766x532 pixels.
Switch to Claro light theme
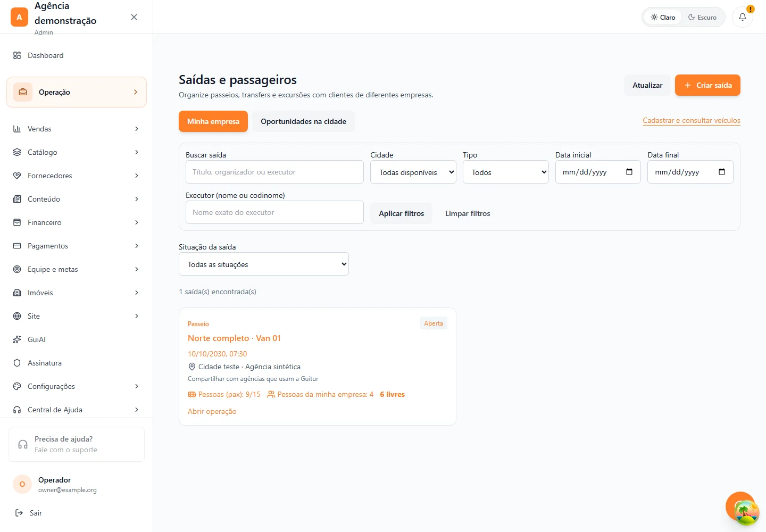663,17
